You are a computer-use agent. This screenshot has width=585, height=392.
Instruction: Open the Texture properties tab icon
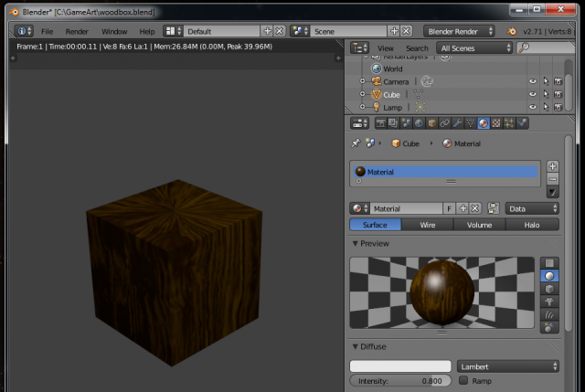(496, 123)
